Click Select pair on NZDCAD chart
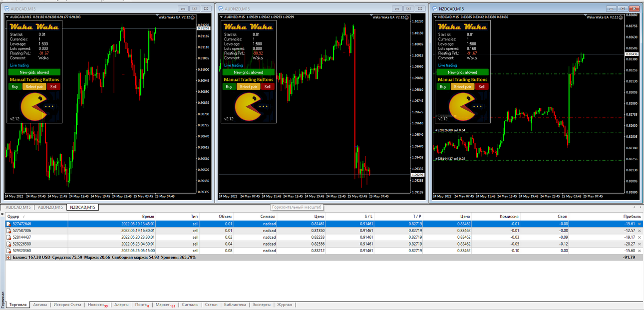This screenshot has width=644, height=310. (x=462, y=86)
